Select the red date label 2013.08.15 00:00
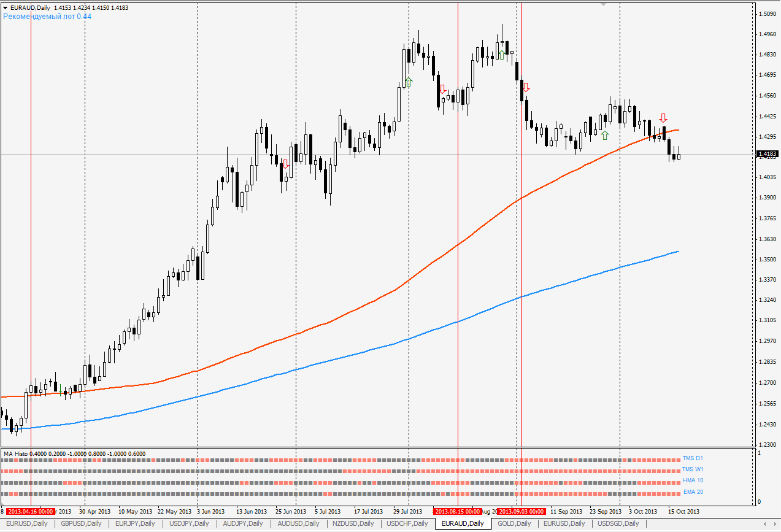781x532 pixels. click(x=458, y=511)
